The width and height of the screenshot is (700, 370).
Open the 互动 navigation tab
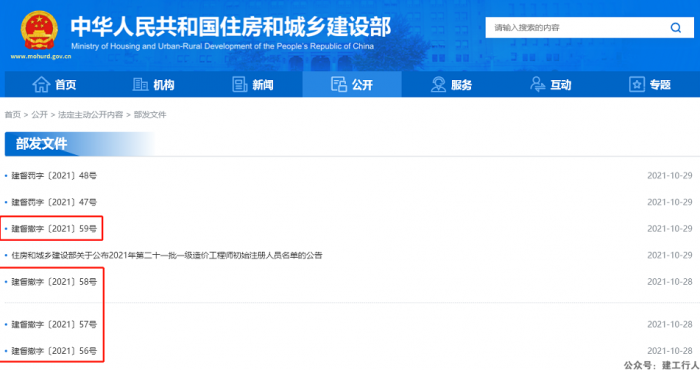[550, 84]
